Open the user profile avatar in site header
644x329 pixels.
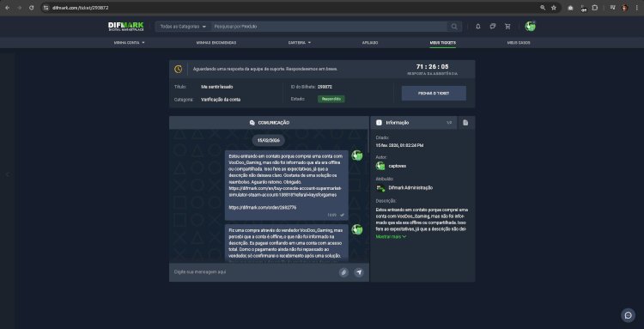[x=530, y=27]
